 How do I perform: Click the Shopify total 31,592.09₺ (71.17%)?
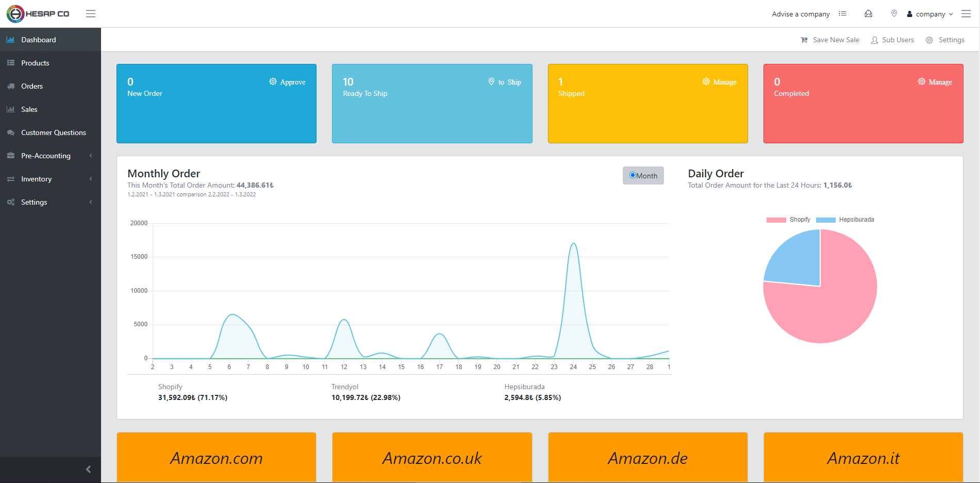point(193,397)
